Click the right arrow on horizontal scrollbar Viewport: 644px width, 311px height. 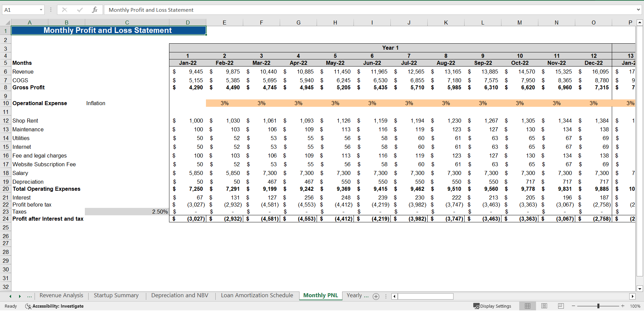coord(633,297)
